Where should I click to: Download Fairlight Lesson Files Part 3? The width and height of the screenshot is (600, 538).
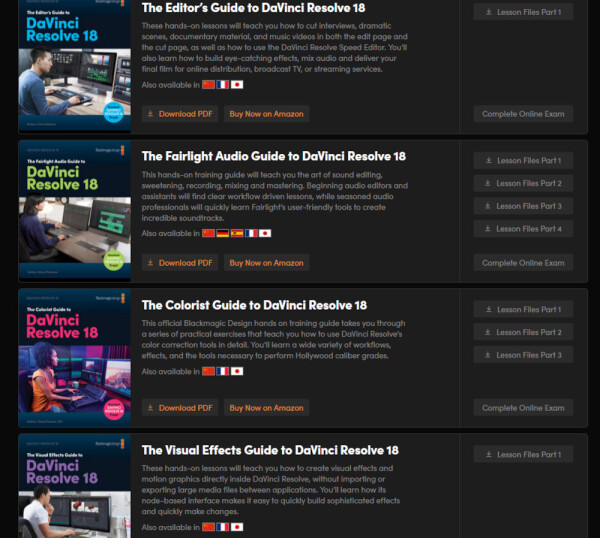point(523,206)
